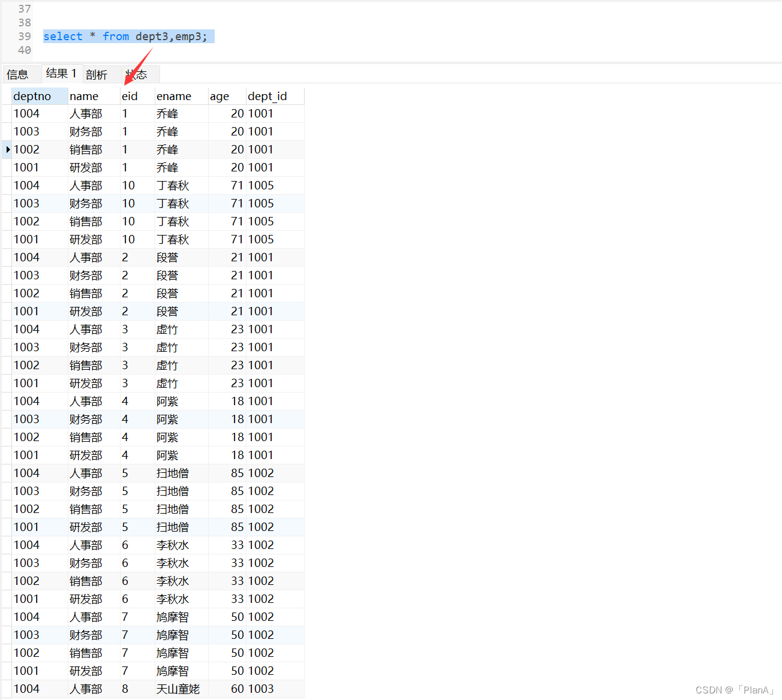Click the SQL statement on line 39
Image resolution: width=782 pixels, height=700 pixels.
[x=125, y=37]
